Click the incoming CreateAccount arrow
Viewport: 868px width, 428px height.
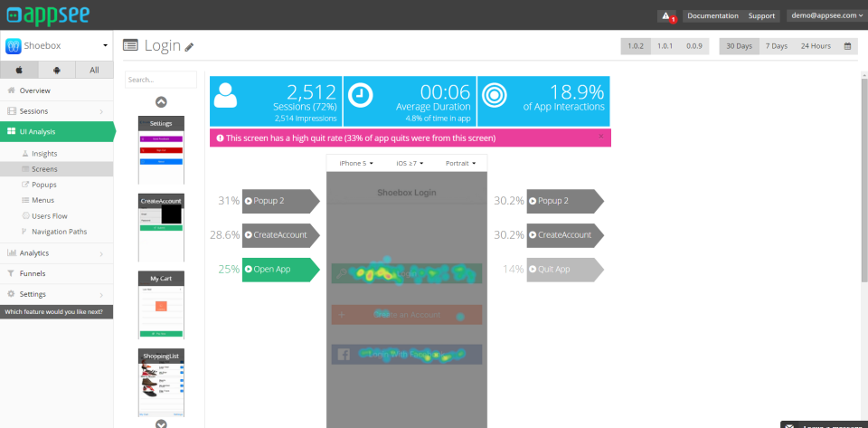tap(280, 234)
